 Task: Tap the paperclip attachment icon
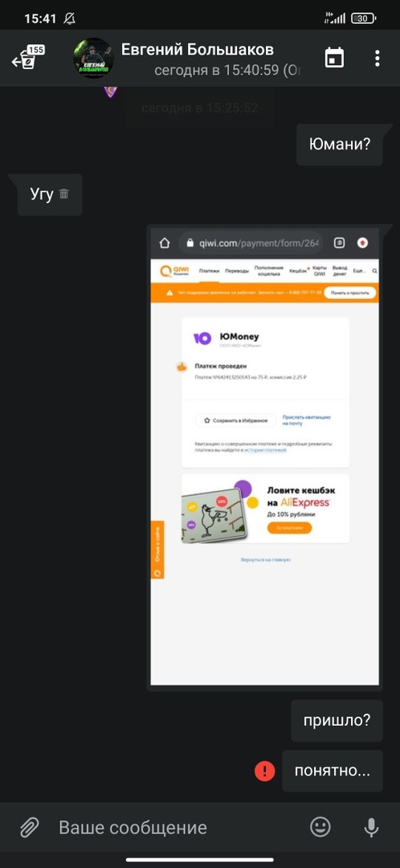point(29,828)
